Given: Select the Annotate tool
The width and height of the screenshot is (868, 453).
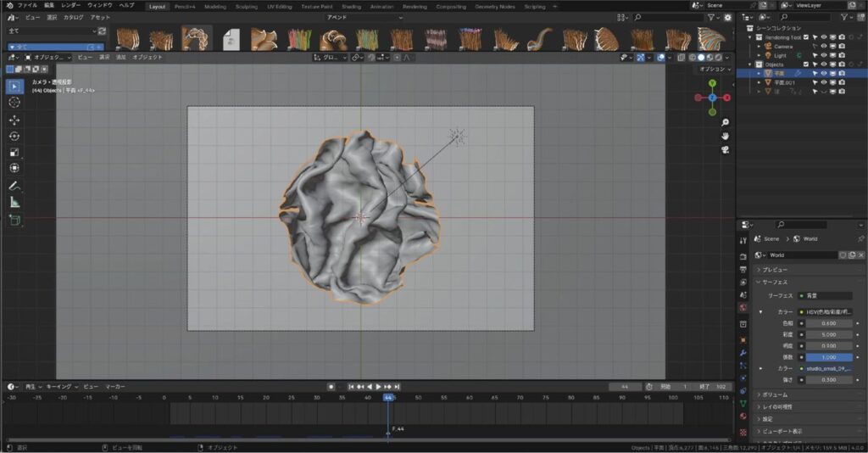Looking at the screenshot, I should pyautogui.click(x=14, y=186).
